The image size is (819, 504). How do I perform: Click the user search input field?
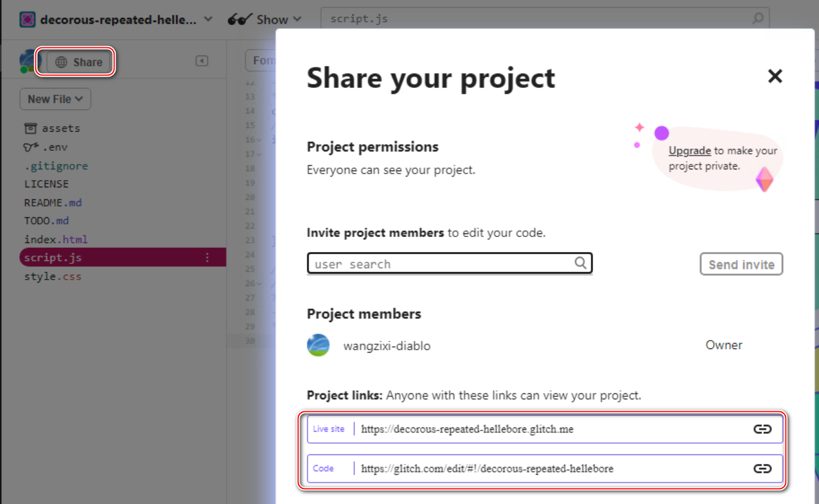click(449, 263)
